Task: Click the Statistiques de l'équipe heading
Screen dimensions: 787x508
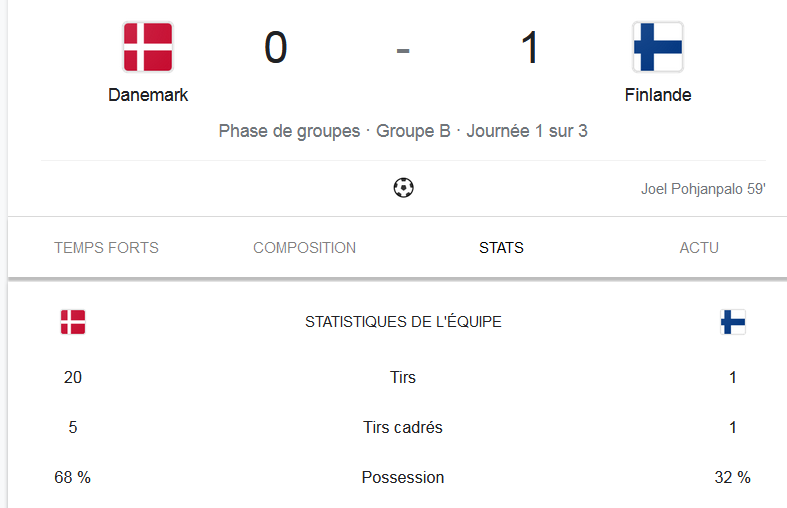Action: pos(404,322)
